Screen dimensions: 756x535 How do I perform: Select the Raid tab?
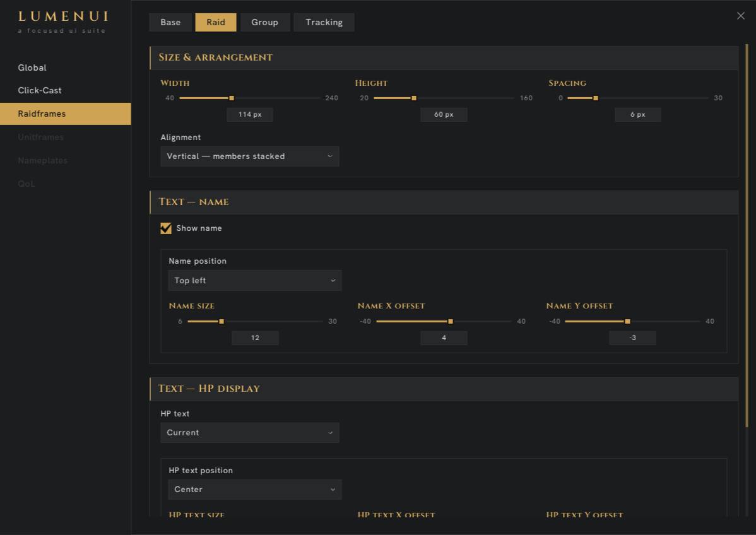point(216,22)
